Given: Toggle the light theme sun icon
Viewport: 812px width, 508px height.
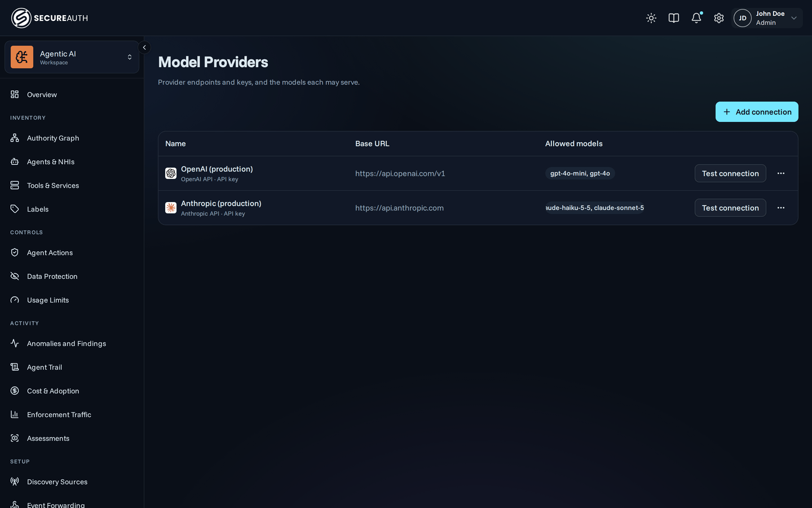Looking at the screenshot, I should 651,18.
